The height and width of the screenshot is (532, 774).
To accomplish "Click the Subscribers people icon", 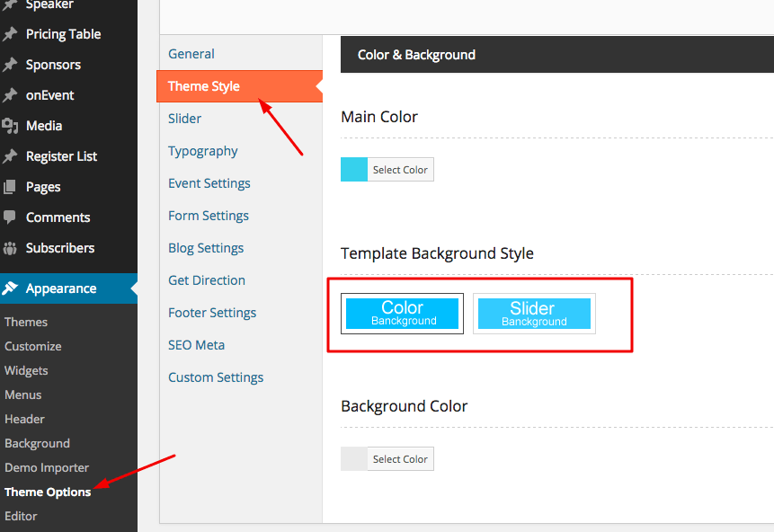I will (10, 248).
